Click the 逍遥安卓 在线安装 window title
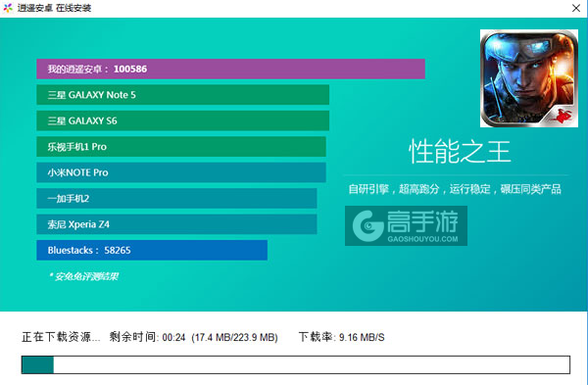This screenshot has width=588, height=385. [x=54, y=8]
